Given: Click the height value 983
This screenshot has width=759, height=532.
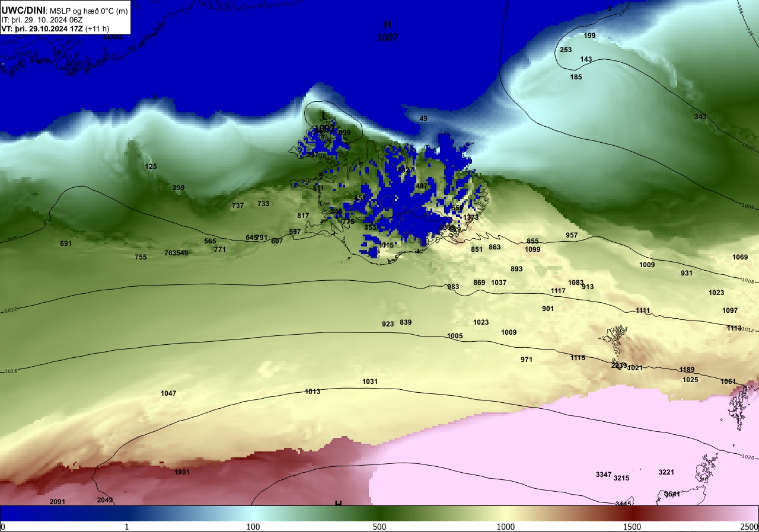Looking at the screenshot, I should click(x=453, y=287).
